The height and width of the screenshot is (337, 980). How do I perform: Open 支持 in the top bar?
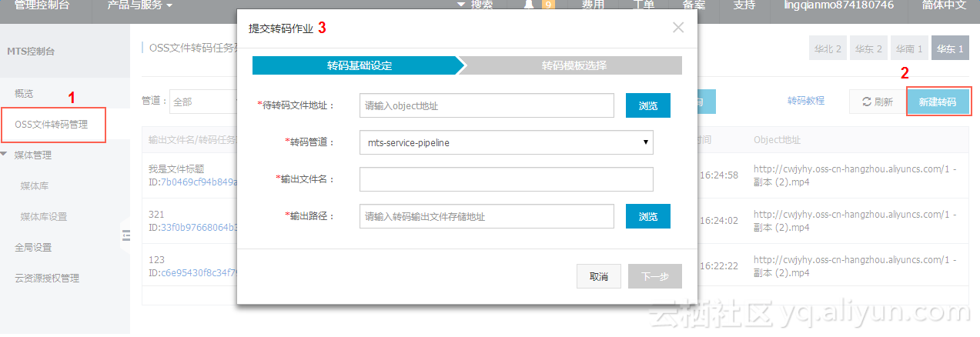[744, 5]
